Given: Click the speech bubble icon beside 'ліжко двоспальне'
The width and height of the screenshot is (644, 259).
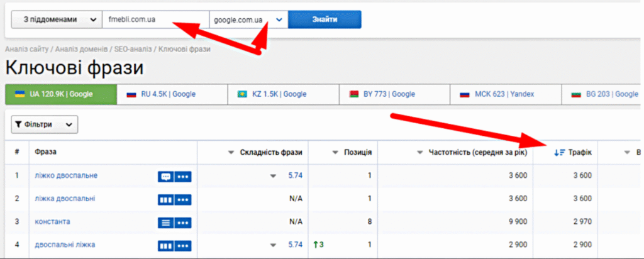Looking at the screenshot, I should pyautogui.click(x=165, y=177).
